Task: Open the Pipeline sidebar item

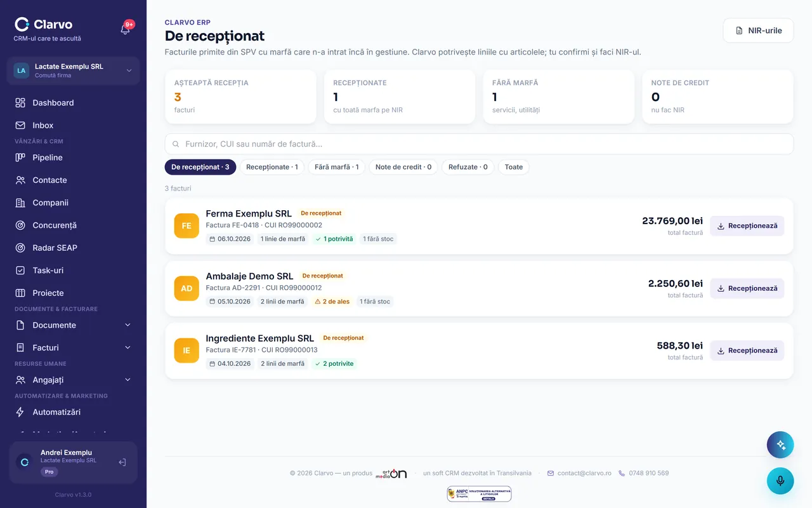Action: click(73, 157)
